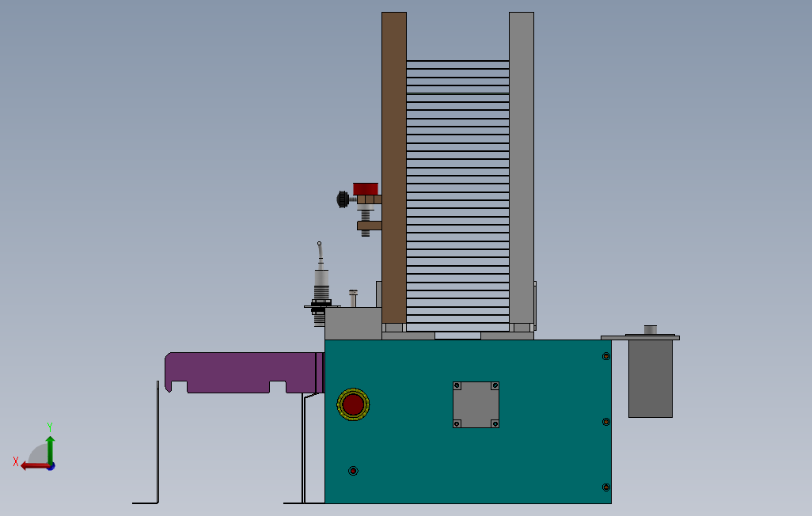This screenshot has width=812, height=516.
Task: Select the bottom screw on cabinet right edge
Action: point(606,488)
